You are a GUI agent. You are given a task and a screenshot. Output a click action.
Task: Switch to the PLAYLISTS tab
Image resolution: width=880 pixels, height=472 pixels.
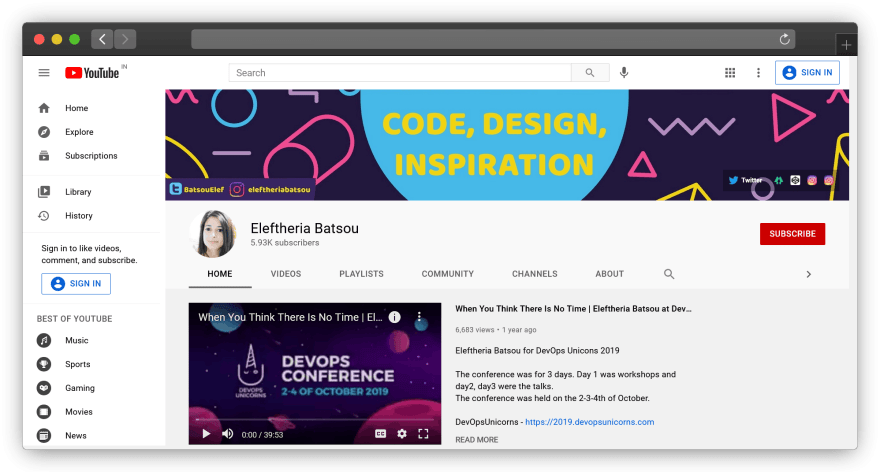[361, 274]
